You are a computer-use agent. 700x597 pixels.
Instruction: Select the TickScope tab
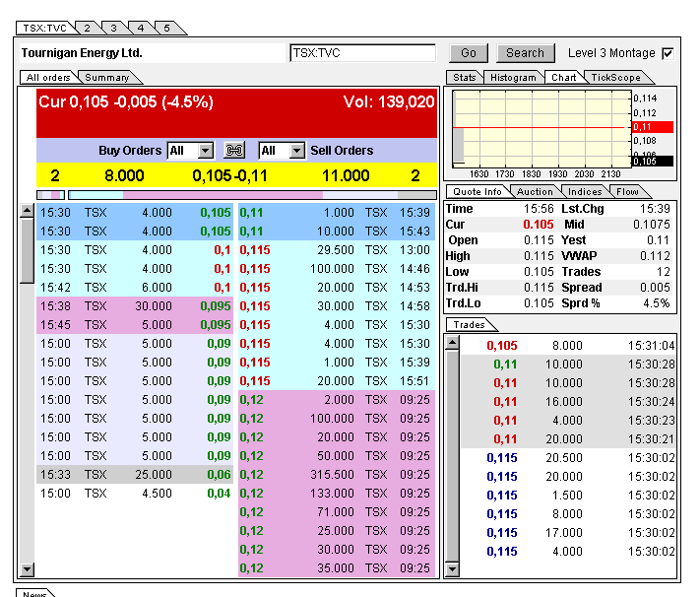coord(615,77)
